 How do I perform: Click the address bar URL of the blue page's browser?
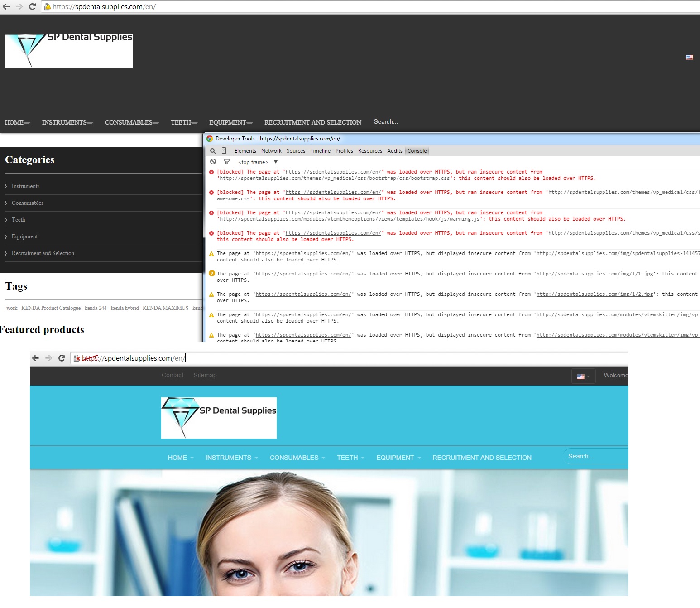point(133,358)
